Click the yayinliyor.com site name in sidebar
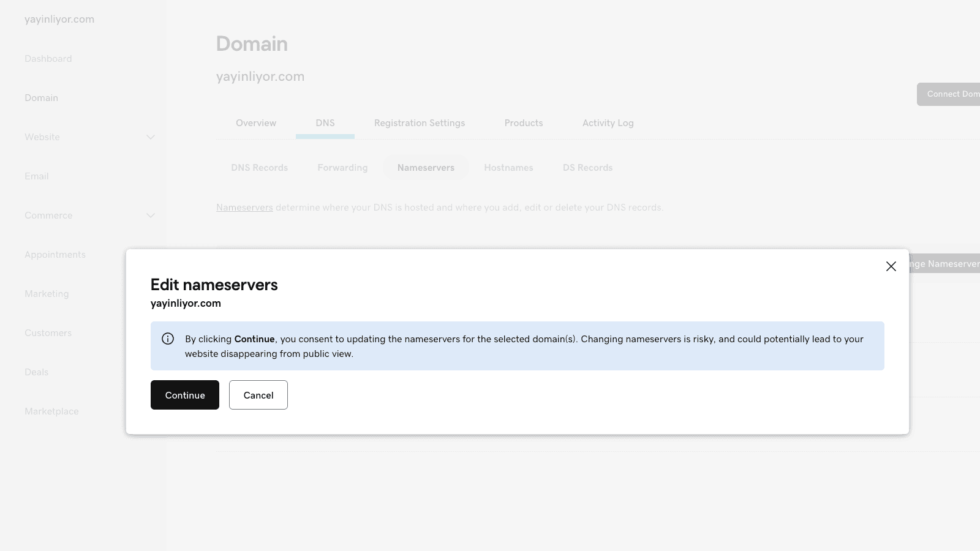 pyautogui.click(x=59, y=20)
